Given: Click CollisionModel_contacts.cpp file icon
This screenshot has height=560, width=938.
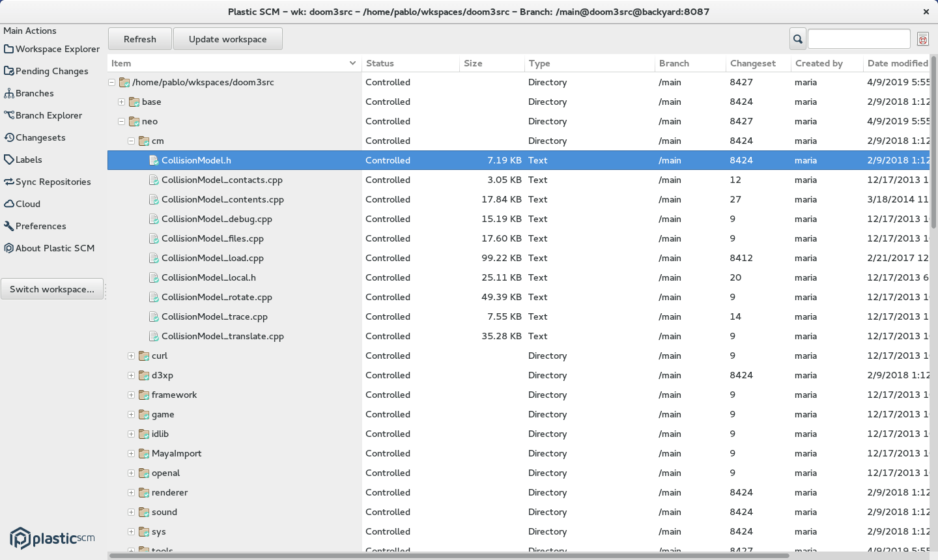Looking at the screenshot, I should coord(154,180).
